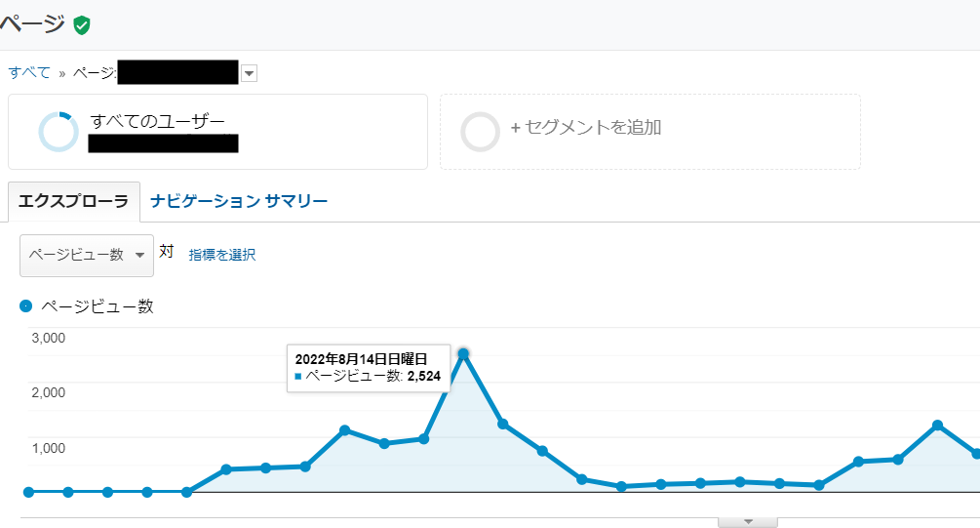This screenshot has height=528, width=980.
Task: Click the すべてのユーザー donut chart icon
Action: pos(58,132)
